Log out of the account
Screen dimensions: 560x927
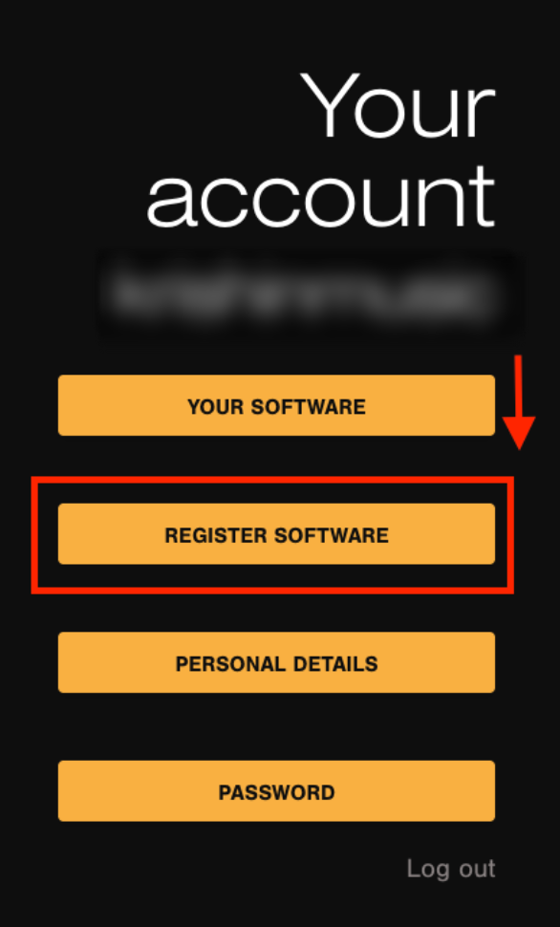(451, 869)
